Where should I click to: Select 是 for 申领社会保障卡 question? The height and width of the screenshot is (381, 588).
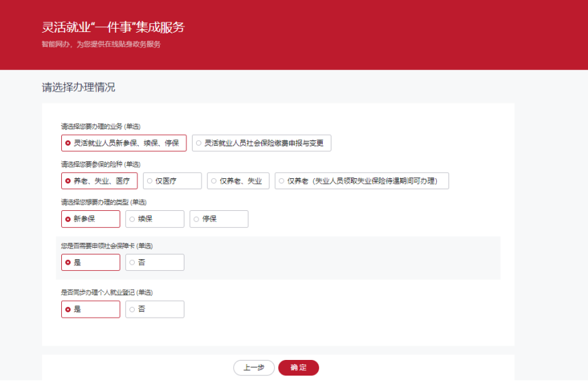click(91, 263)
